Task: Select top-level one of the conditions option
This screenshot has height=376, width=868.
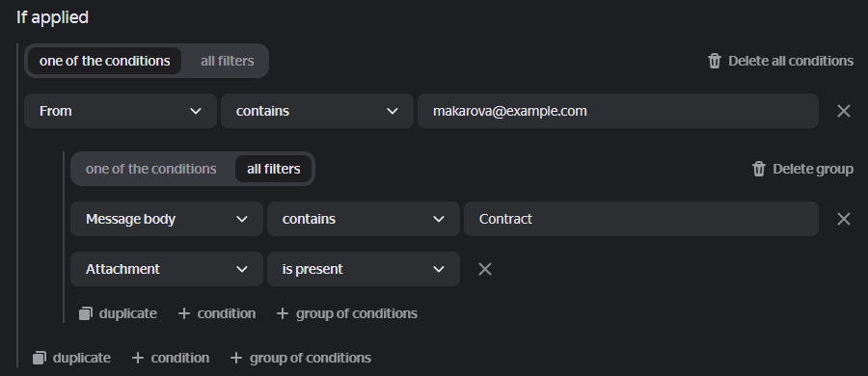Action: point(104,61)
